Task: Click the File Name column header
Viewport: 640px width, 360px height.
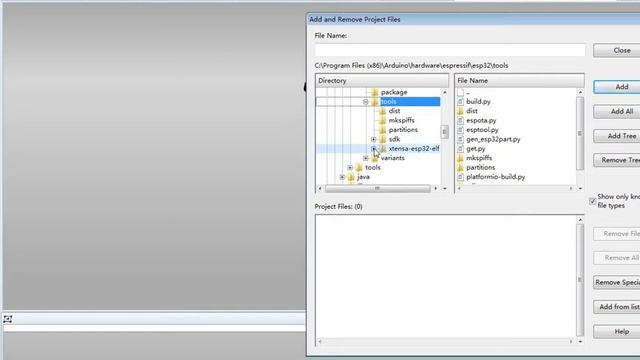Action: coord(520,81)
